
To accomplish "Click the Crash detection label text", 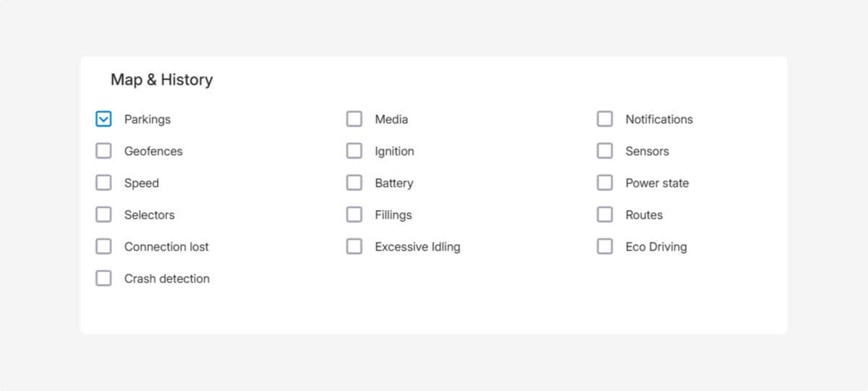I will (x=166, y=279).
